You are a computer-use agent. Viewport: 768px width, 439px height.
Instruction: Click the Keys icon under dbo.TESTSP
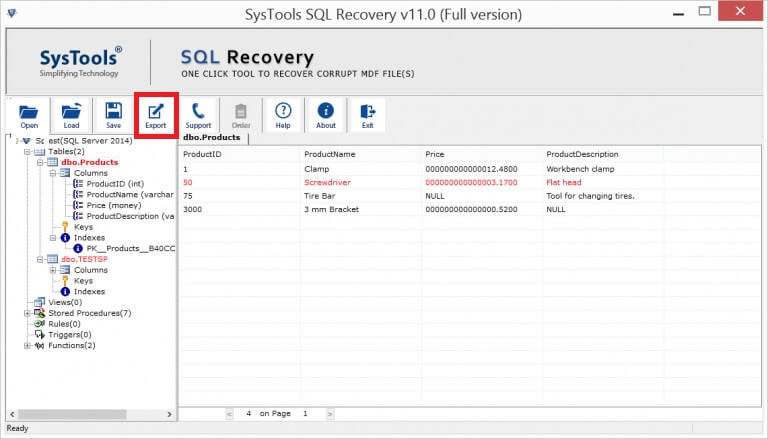point(65,281)
